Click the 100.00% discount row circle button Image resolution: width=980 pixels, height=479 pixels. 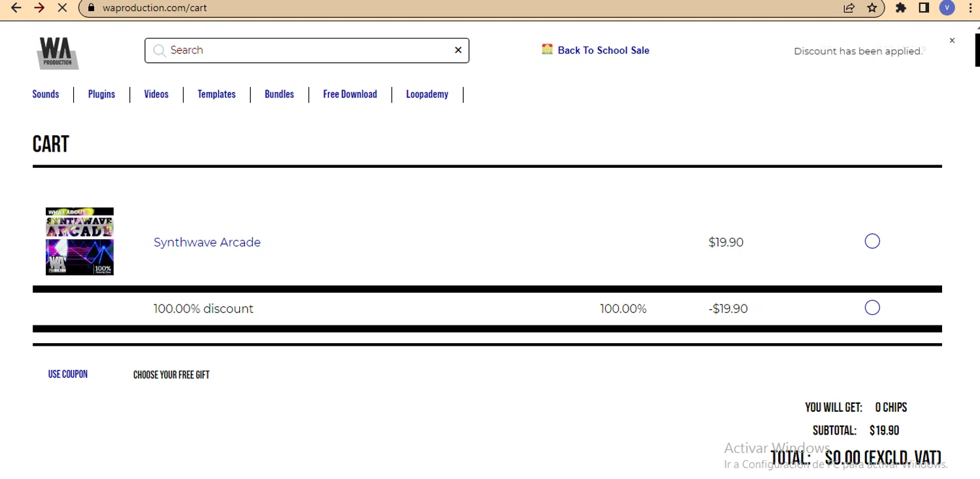click(x=872, y=307)
